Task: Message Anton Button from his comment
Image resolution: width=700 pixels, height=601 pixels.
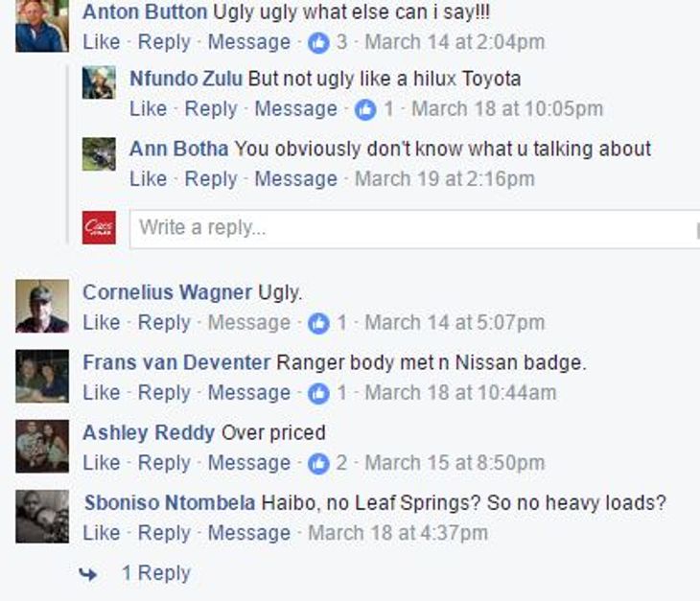Action: click(x=249, y=42)
